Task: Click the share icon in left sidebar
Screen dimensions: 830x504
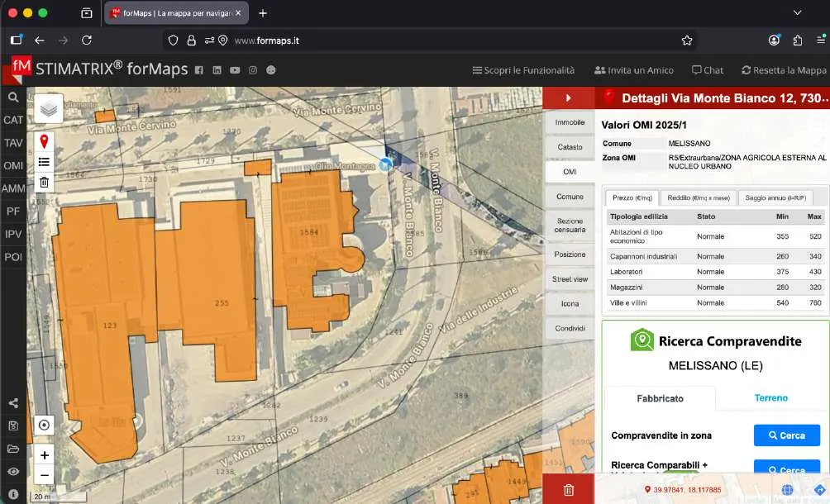Action: [13, 403]
